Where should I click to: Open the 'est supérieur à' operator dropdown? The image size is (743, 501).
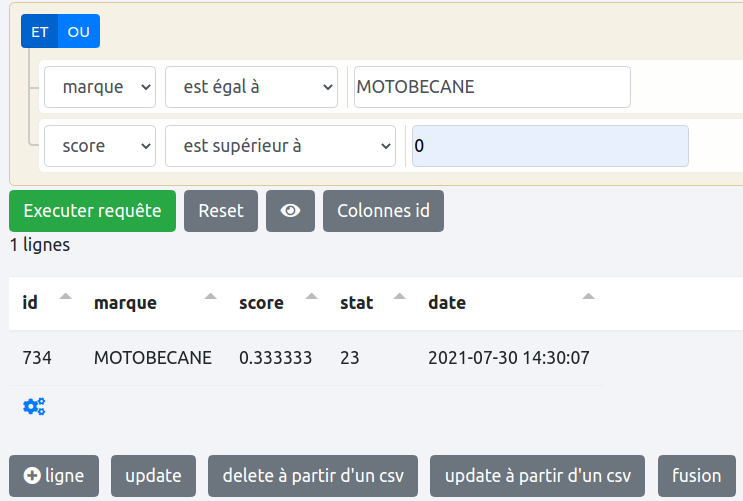(x=281, y=146)
